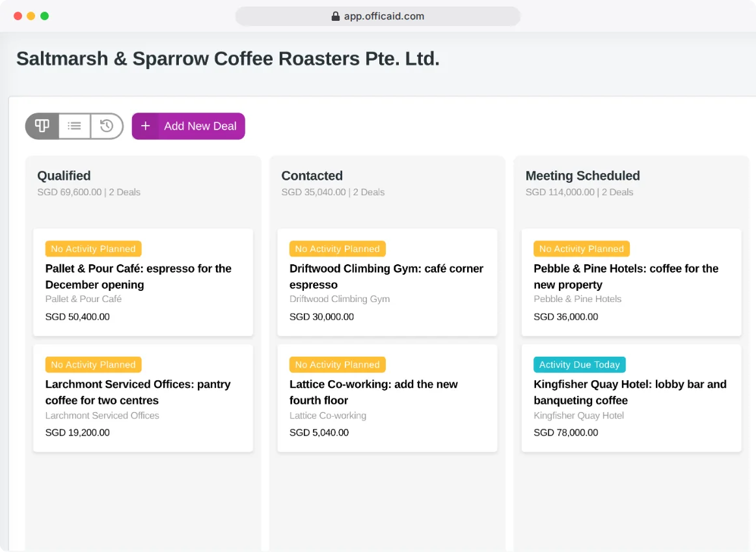Open the deal history view

(x=107, y=126)
